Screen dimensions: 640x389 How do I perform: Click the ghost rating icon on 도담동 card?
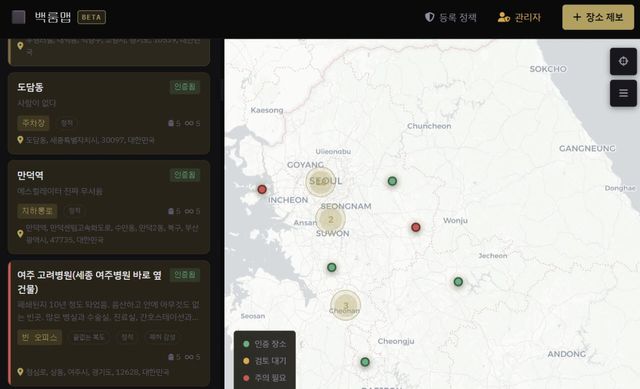tap(171, 123)
